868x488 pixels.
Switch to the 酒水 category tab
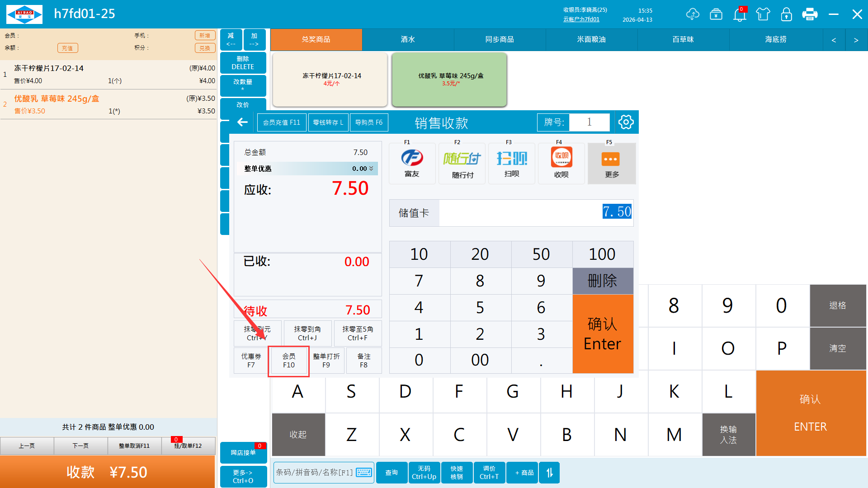408,40
